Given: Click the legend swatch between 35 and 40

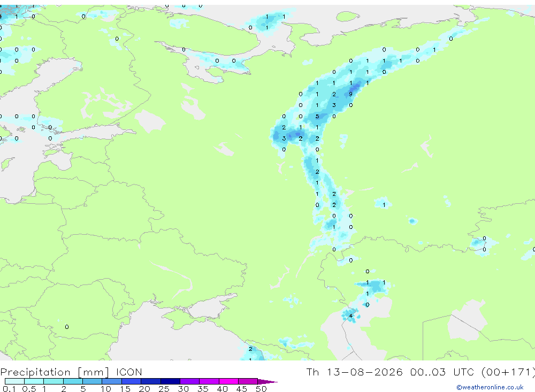Looking at the screenshot, I should [x=209, y=381].
